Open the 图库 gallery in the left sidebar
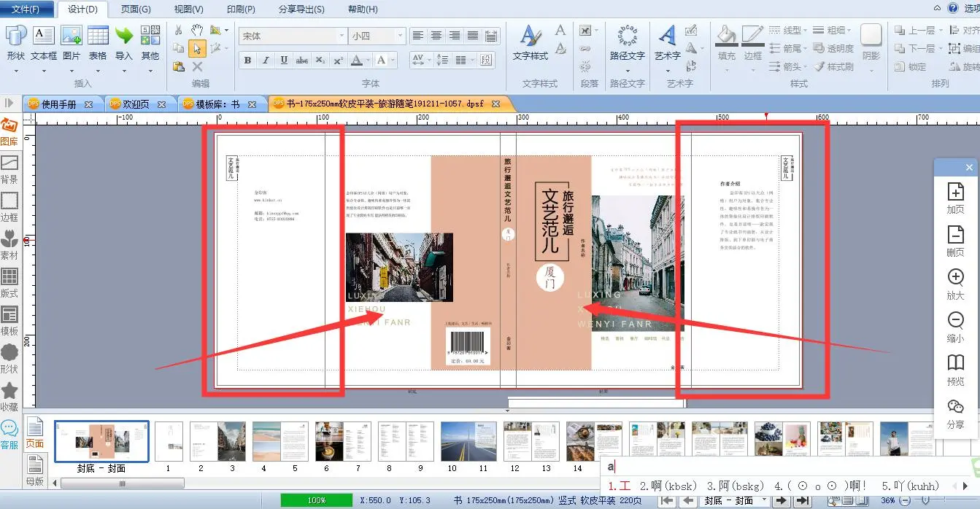Image resolution: width=980 pixels, height=509 pixels. [x=9, y=132]
